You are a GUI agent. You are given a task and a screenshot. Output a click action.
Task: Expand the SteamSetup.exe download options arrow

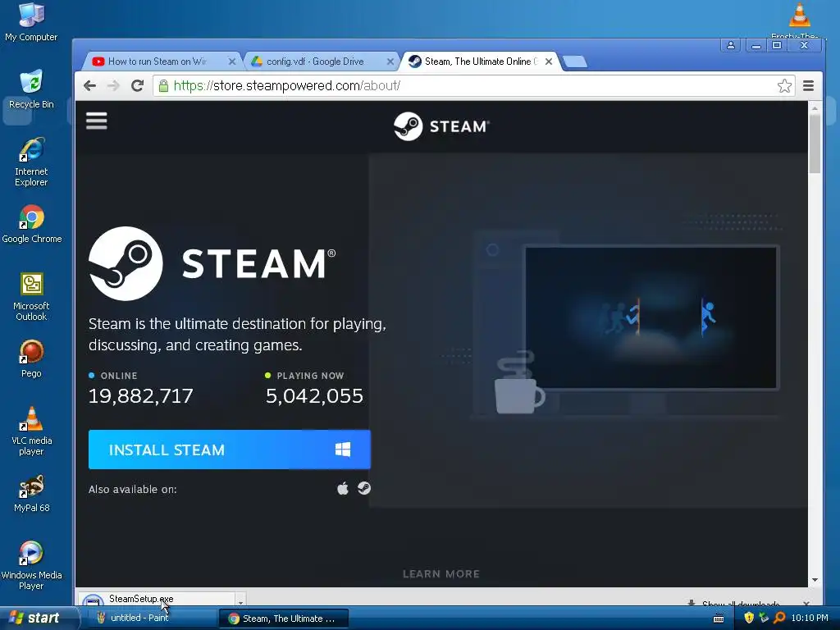point(240,601)
